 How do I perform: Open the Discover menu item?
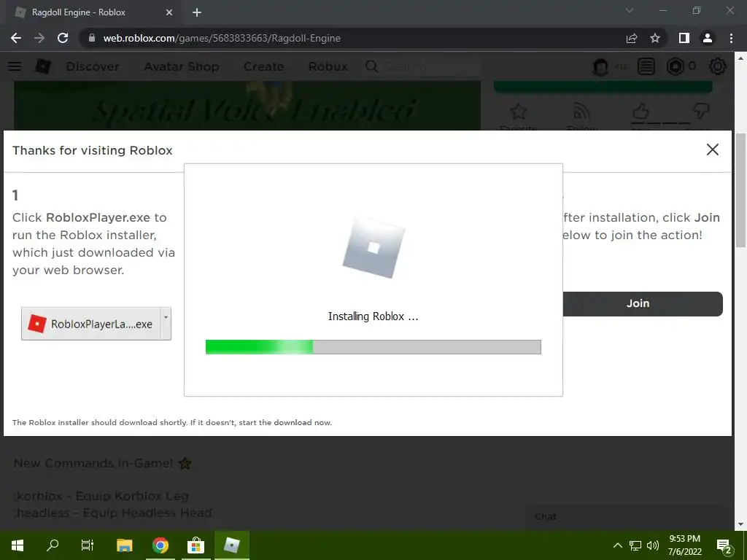pyautogui.click(x=93, y=66)
